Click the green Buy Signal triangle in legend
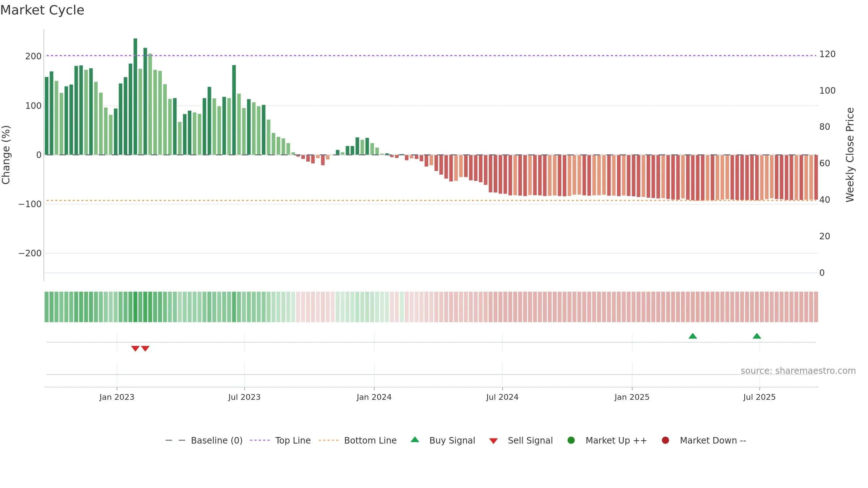This screenshot has width=868, height=488. coord(415,440)
